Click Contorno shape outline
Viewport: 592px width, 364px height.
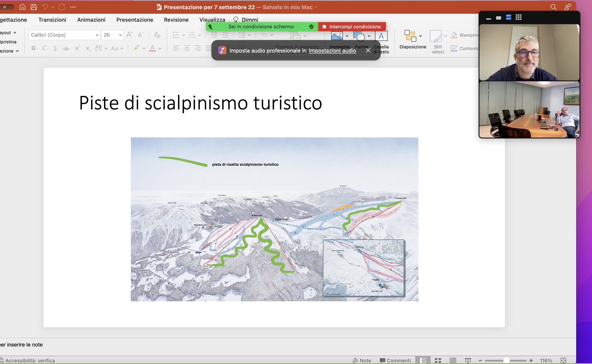(465, 48)
